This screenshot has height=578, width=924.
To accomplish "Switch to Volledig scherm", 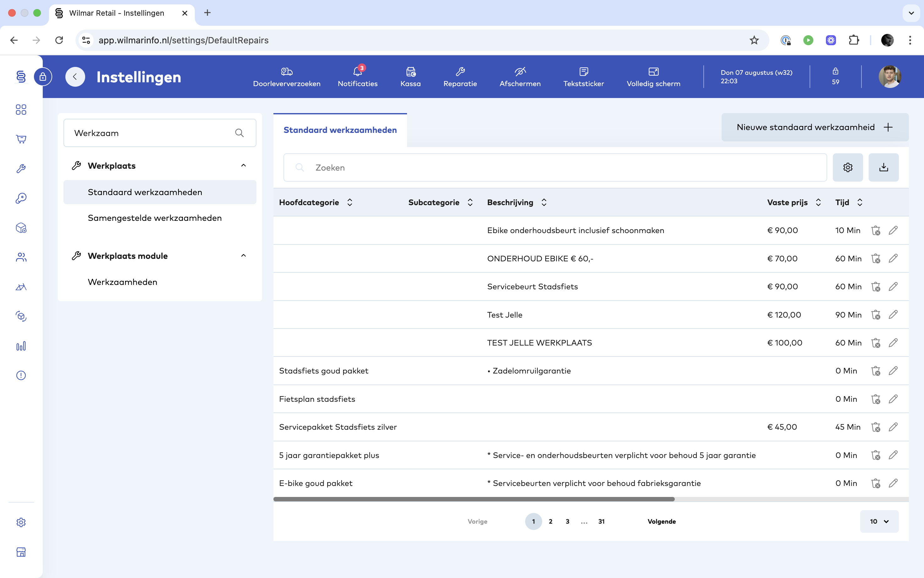I will click(x=653, y=77).
